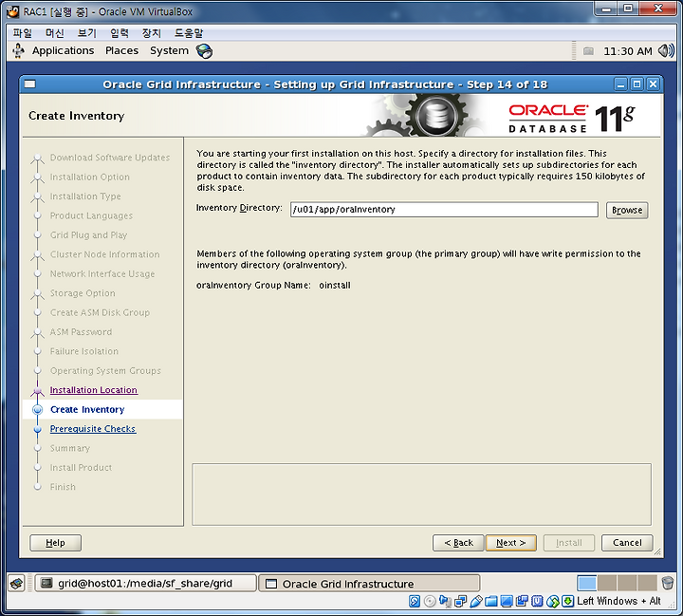Open the 입력 menu in VirtualBox
Image resolution: width=683 pixels, height=616 pixels.
[120, 33]
